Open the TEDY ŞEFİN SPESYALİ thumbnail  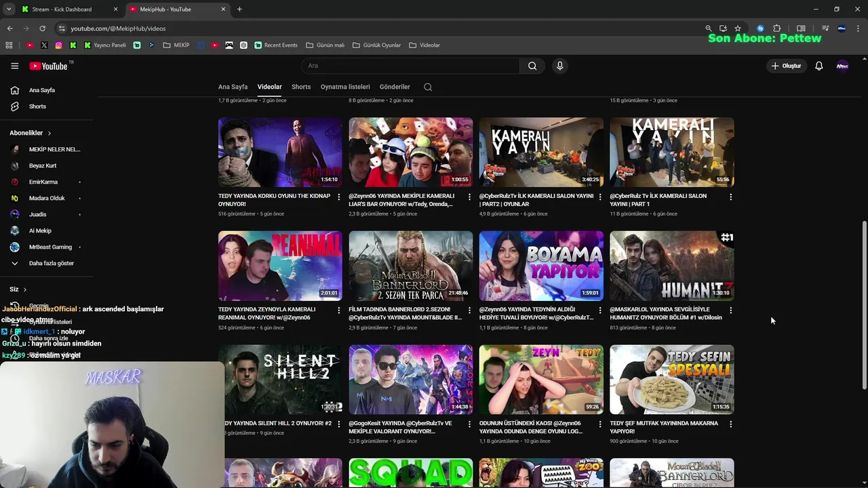tap(672, 380)
